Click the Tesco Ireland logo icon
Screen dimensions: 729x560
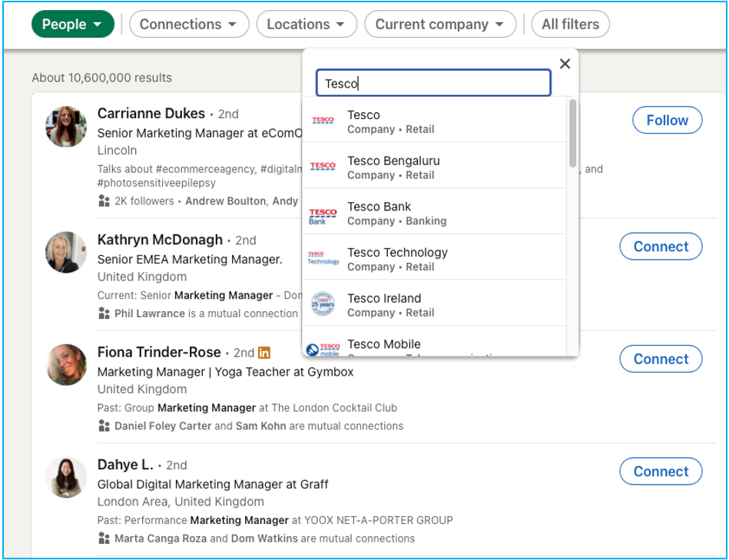pos(323,304)
